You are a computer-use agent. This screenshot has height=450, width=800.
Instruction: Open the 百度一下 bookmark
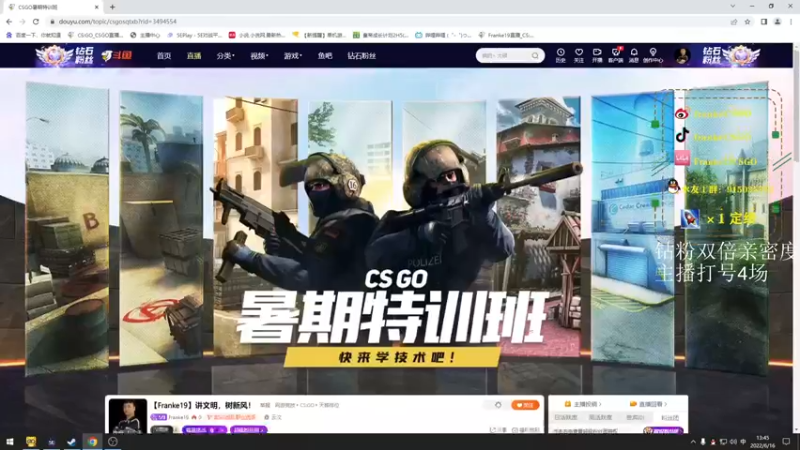[x=33, y=35]
